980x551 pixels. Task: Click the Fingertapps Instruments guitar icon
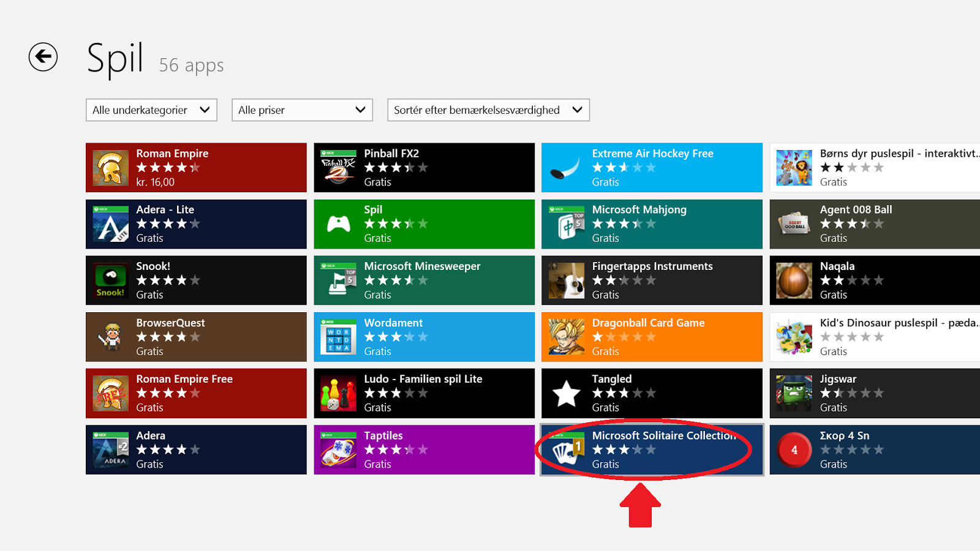tap(567, 280)
